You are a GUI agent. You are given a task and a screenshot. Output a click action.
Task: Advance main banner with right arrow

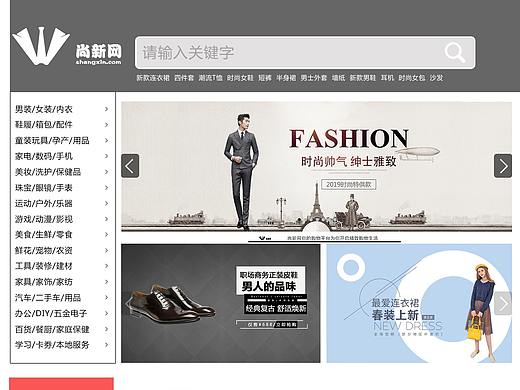coord(503,166)
